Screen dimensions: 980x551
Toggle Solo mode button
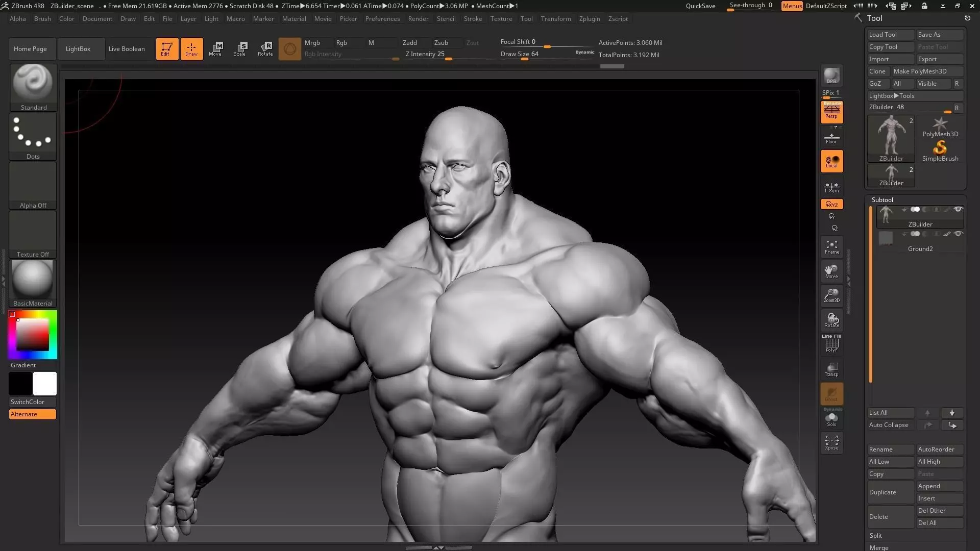(x=831, y=418)
